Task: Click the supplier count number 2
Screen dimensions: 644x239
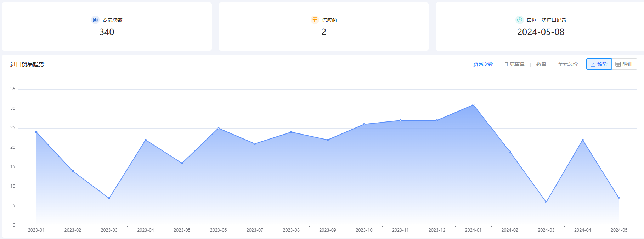Action: coord(323,32)
